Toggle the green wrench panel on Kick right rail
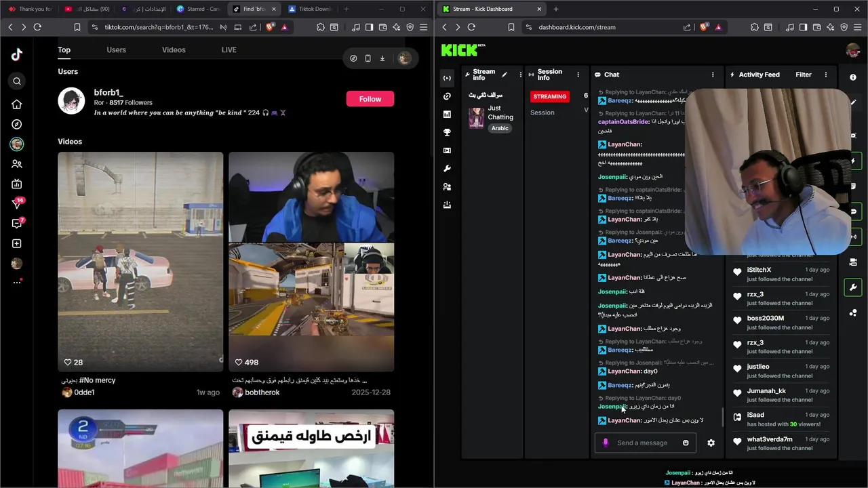The height and width of the screenshot is (488, 868). point(853,287)
